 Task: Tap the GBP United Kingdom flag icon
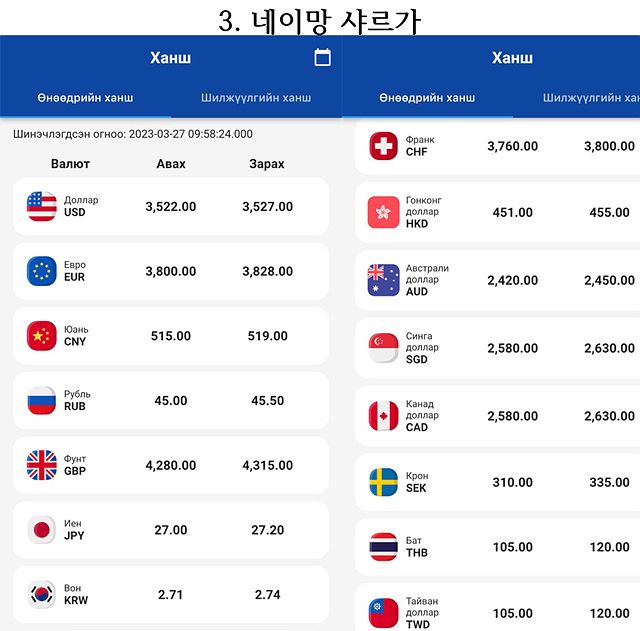click(42, 465)
